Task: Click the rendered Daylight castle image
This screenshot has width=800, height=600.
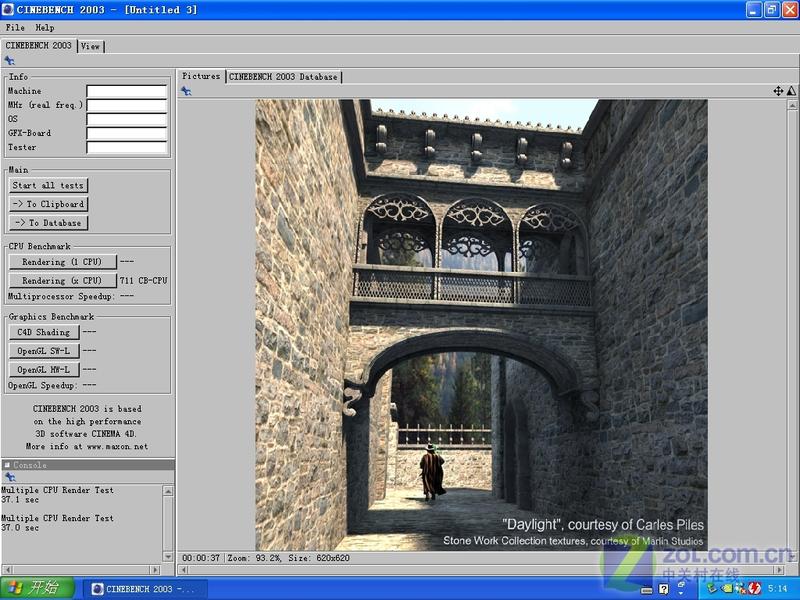Action: tap(481, 325)
